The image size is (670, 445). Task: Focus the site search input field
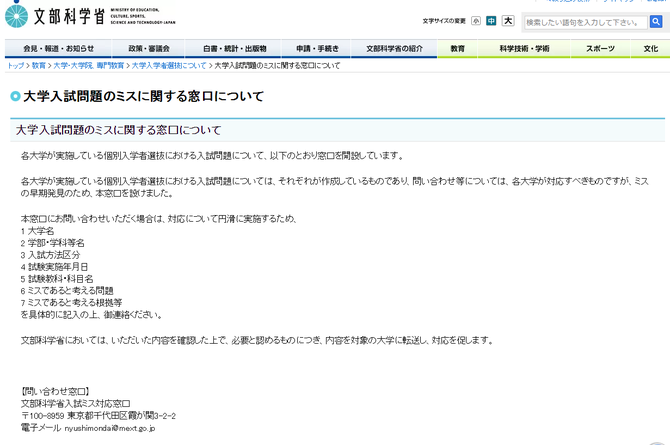point(586,22)
